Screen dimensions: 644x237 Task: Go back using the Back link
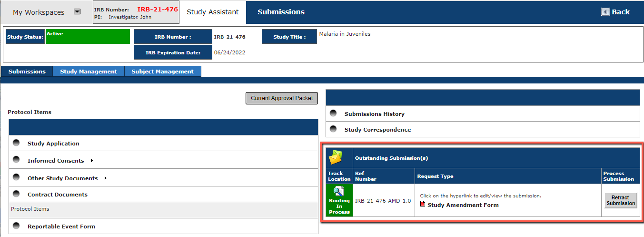[621, 12]
